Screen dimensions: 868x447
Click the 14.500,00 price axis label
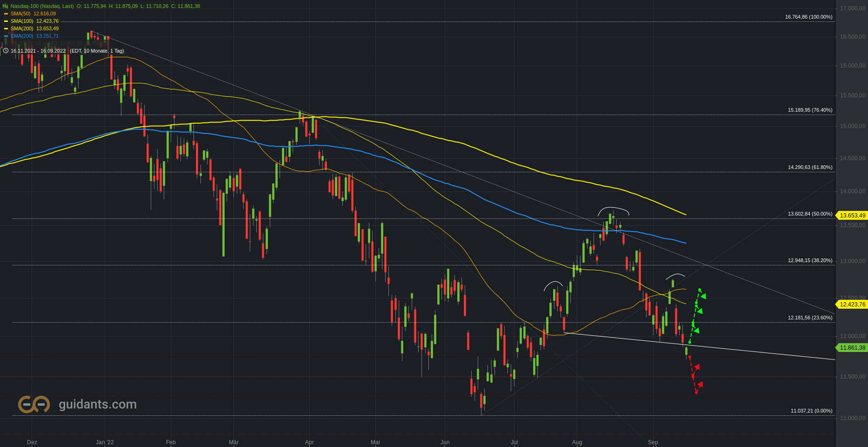(x=853, y=158)
